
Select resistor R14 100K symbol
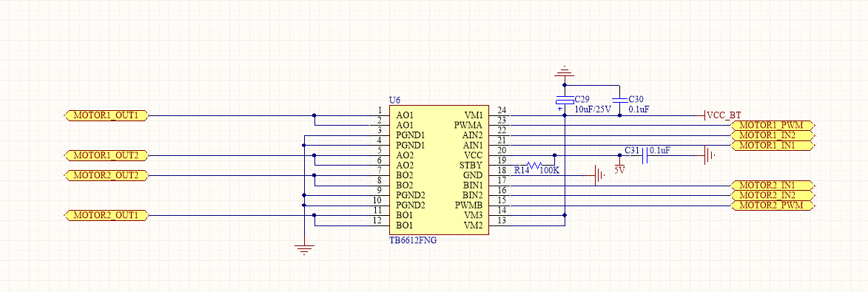click(534, 166)
